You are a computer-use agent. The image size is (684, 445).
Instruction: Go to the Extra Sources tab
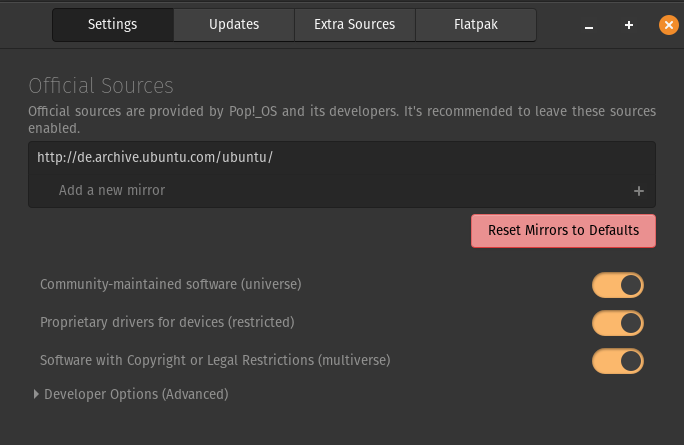pyautogui.click(x=354, y=24)
